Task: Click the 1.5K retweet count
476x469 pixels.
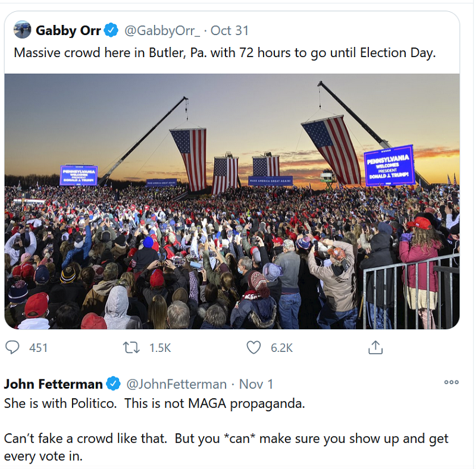Action: pos(159,348)
